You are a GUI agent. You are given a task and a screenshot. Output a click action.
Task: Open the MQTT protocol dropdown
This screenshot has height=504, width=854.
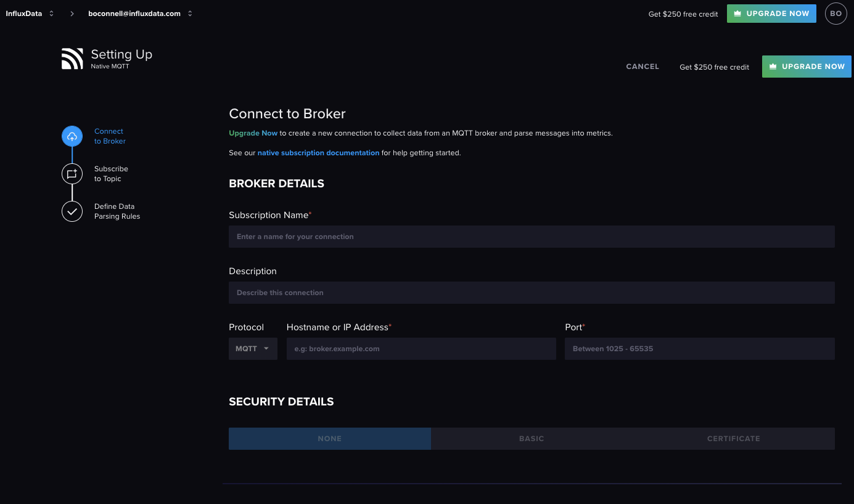(x=253, y=348)
